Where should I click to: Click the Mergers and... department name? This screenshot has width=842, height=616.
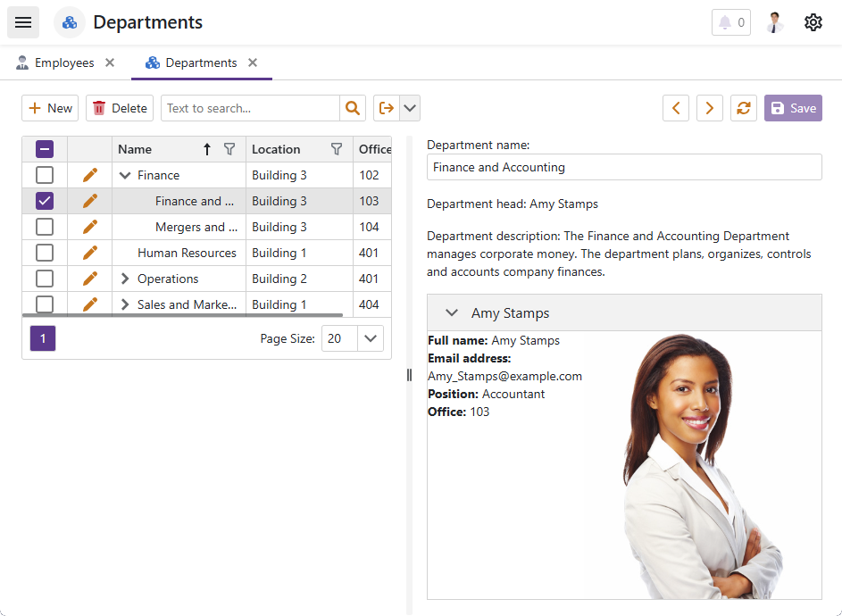[196, 227]
